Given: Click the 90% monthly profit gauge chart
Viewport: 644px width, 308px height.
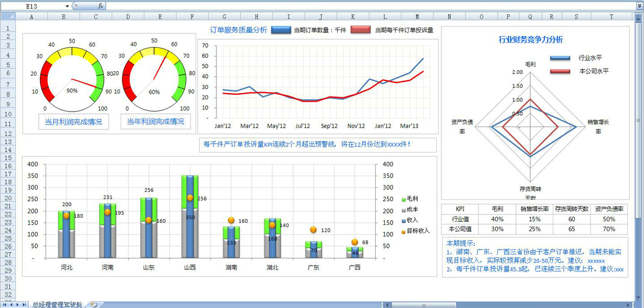Looking at the screenshot, I should (x=72, y=79).
